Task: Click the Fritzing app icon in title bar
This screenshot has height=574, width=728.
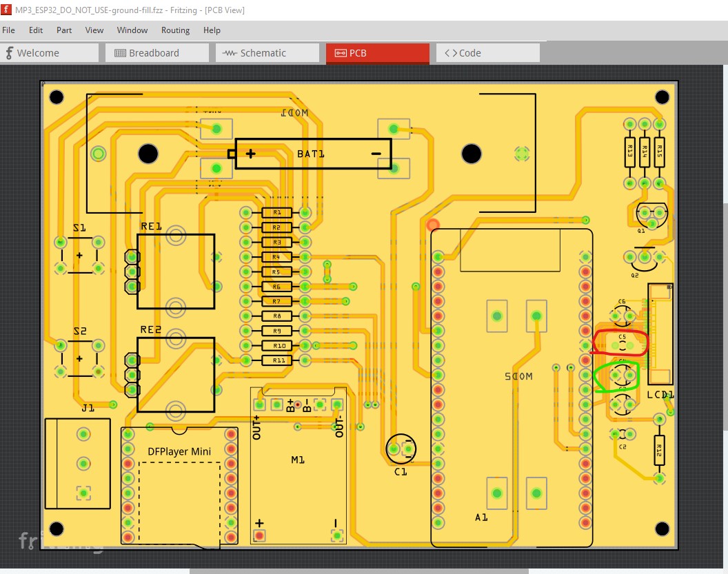Action: click(x=7, y=10)
